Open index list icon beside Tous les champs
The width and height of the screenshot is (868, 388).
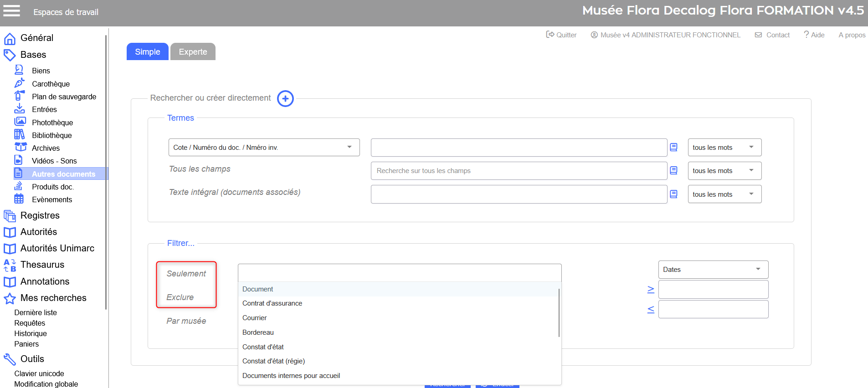click(673, 170)
